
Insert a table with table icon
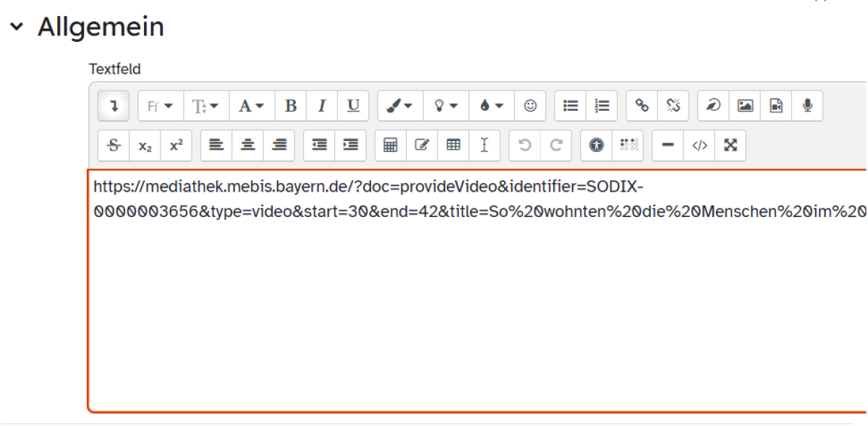point(454,145)
